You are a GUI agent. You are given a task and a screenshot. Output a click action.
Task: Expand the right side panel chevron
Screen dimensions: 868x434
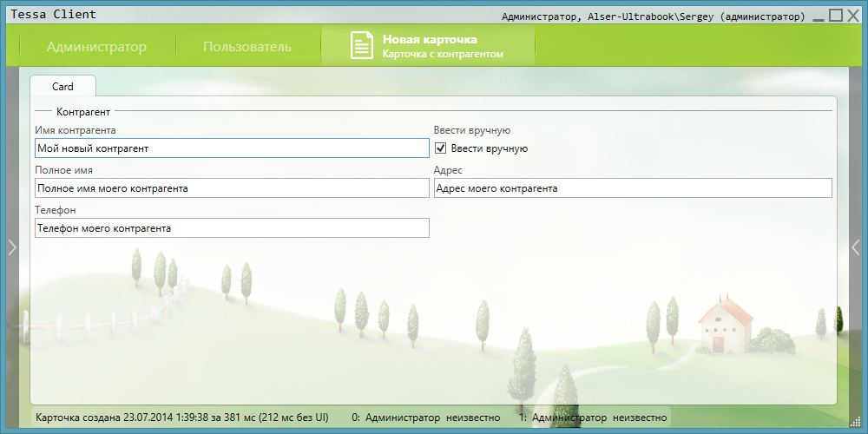(855, 247)
